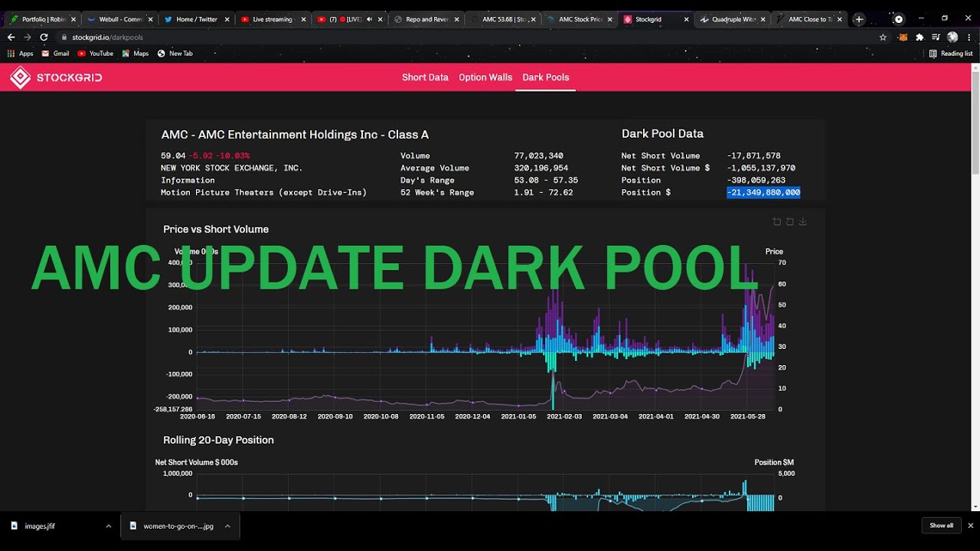Image resolution: width=980 pixels, height=551 pixels.
Task: Click the scrollbar down arrow
Action: click(x=975, y=506)
